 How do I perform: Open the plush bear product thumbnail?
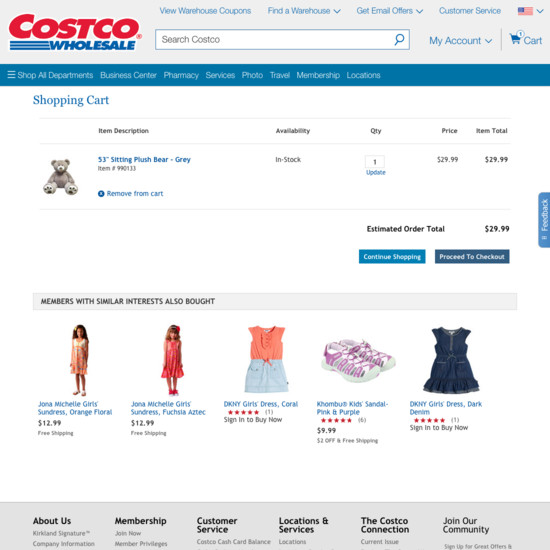click(60, 176)
